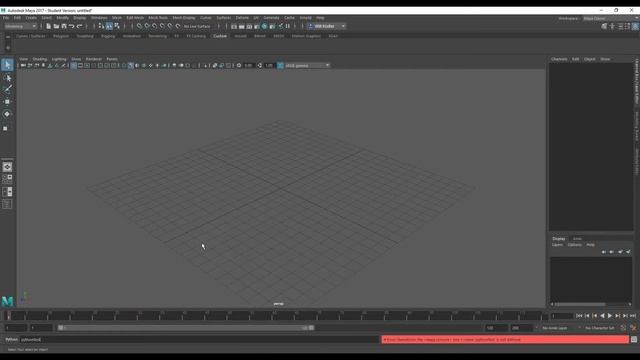Viewport: 640px width, 360px height.
Task: Open the Channels menu in Channel Box
Action: click(559, 59)
